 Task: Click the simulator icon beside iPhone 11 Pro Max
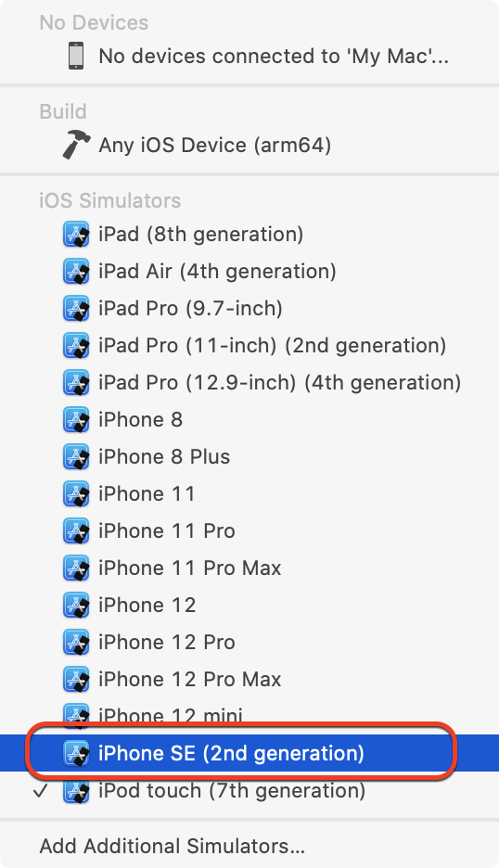pos(76,568)
